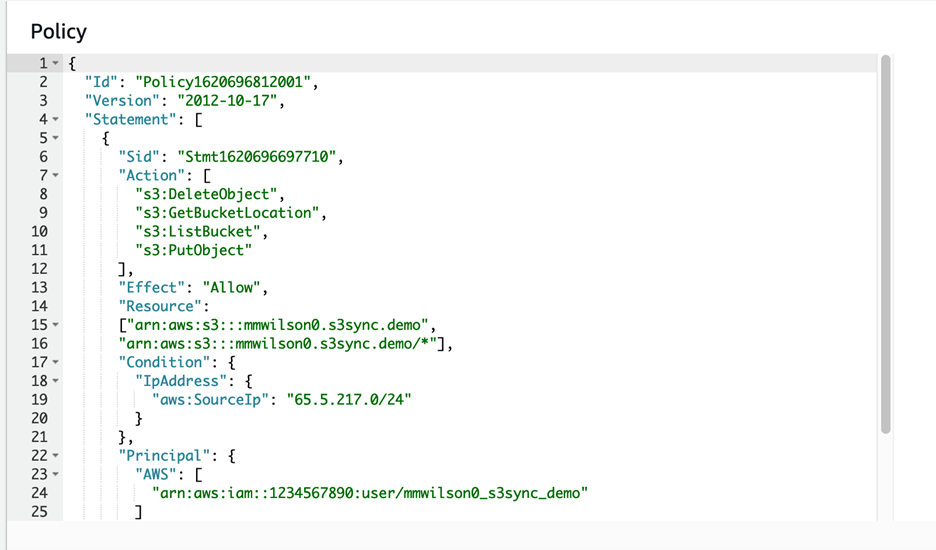
Task: Click the "Condition" key
Action: click(x=164, y=362)
